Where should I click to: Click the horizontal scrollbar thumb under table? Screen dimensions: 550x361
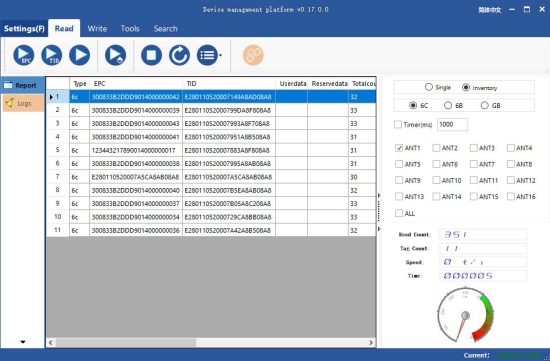coord(126,343)
